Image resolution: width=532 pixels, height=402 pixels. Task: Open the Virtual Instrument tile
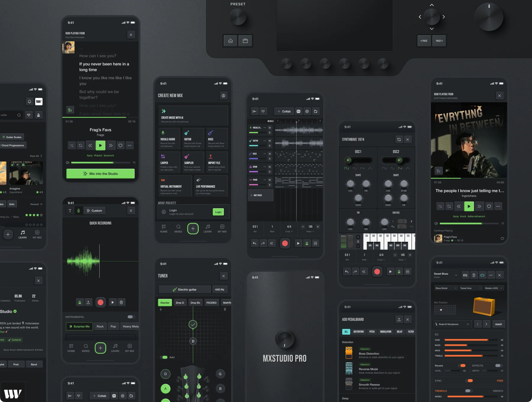pyautogui.click(x=175, y=186)
